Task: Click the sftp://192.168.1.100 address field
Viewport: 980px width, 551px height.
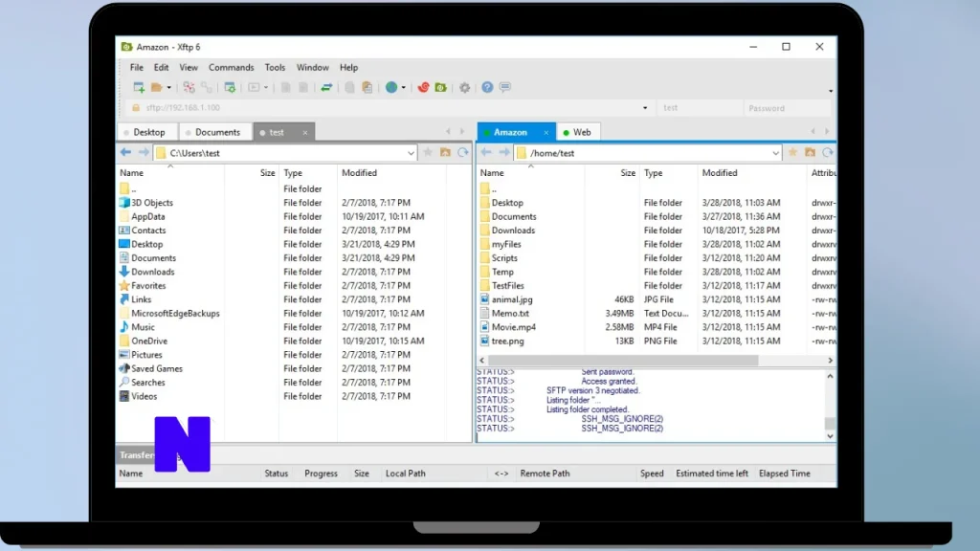Action: pos(390,108)
